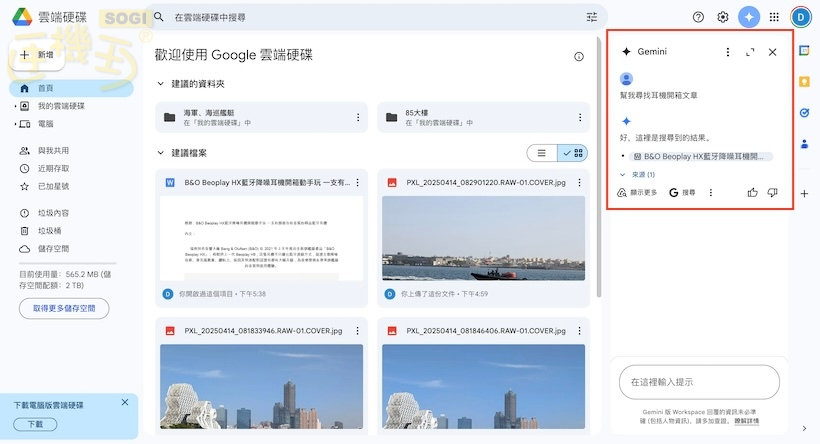Open the Google Drive logo home link
This screenshot has width=820, height=444.
point(50,17)
